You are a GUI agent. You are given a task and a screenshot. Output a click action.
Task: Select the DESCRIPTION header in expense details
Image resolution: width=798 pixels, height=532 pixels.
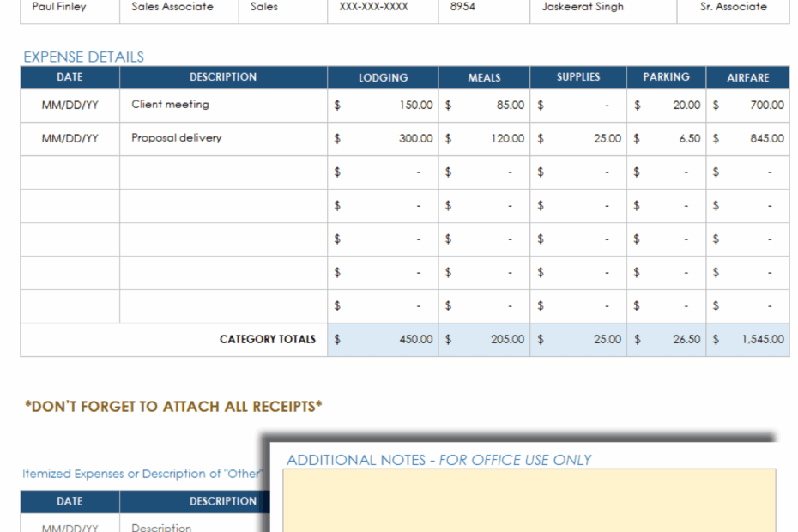click(223, 77)
